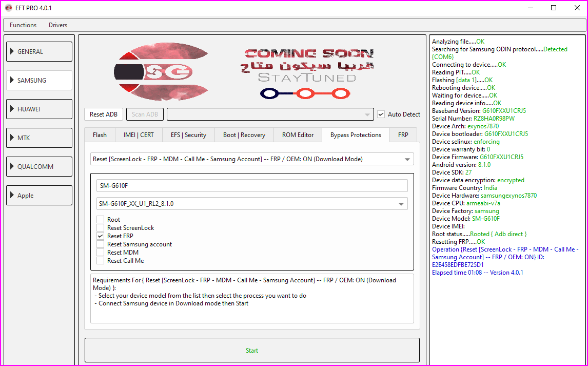Click the Device selinux enforcing log line
Image resolution: width=588 pixels, height=366 pixels.
[x=466, y=142]
